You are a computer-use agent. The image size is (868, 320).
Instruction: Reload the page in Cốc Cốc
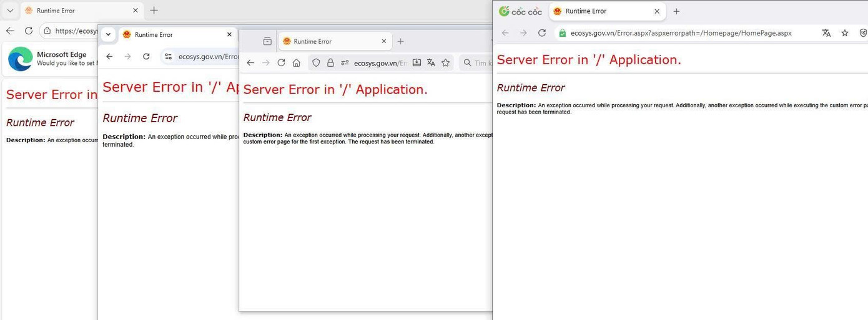click(x=542, y=33)
